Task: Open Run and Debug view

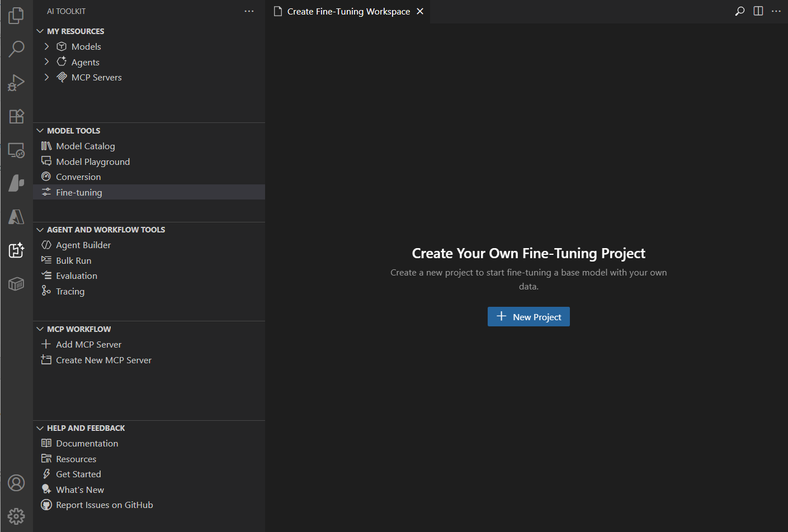Action: click(x=16, y=83)
